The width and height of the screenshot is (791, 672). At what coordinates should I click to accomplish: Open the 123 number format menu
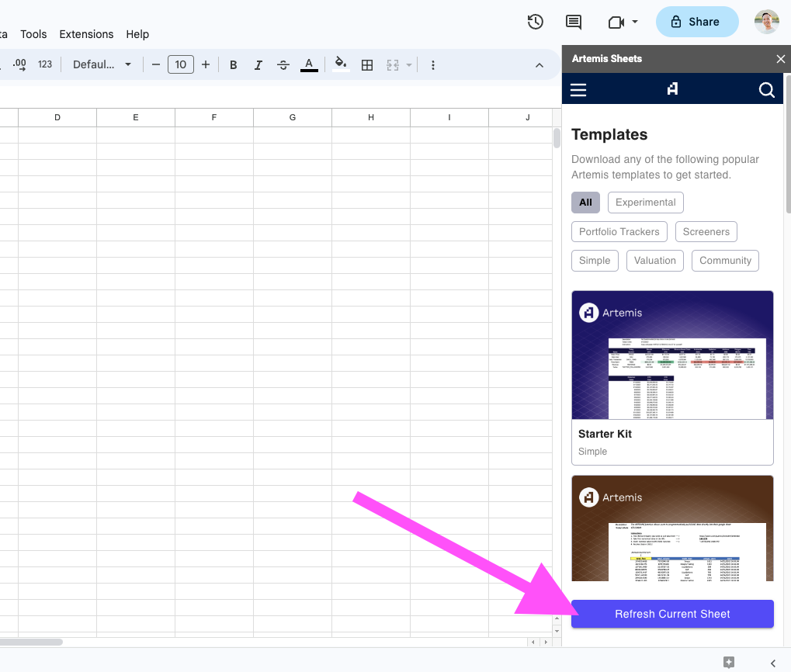[x=45, y=64]
